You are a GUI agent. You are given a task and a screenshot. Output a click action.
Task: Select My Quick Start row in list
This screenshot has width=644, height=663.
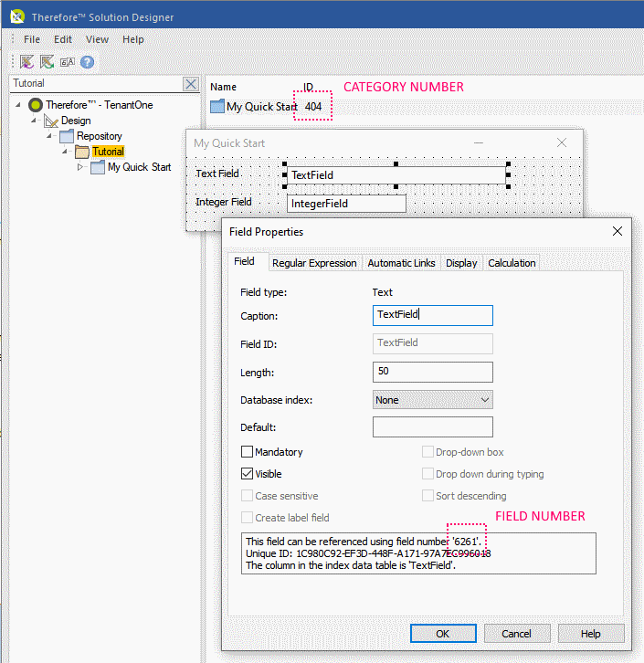427,107
